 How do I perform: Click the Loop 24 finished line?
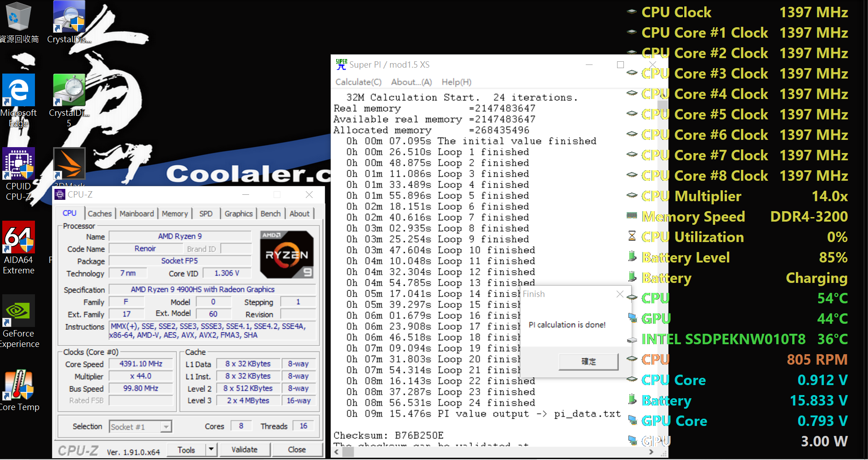(x=441, y=402)
